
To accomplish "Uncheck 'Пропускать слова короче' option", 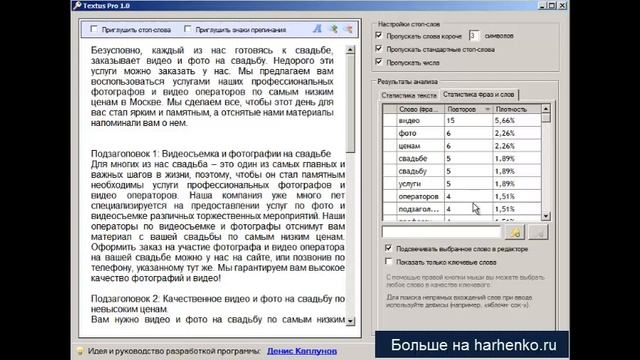I will coord(379,36).
